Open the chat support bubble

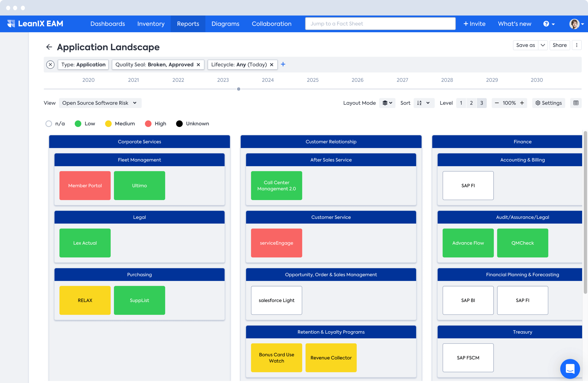point(570,369)
